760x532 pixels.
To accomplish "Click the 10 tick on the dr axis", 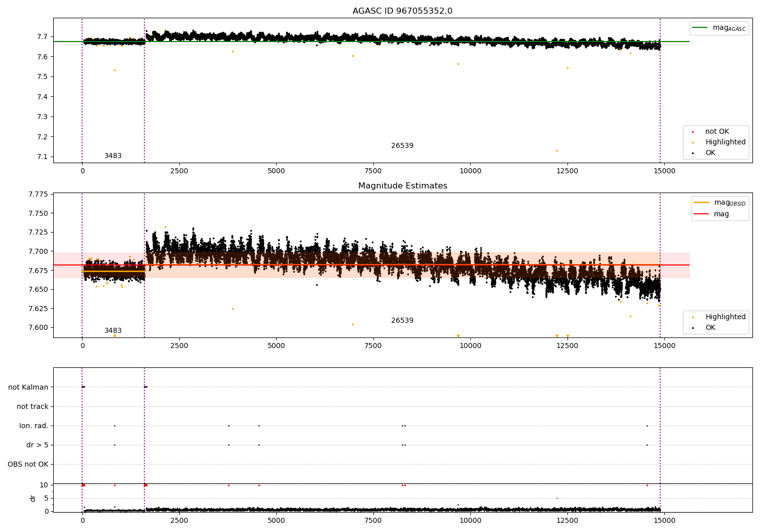I will tap(44, 485).
